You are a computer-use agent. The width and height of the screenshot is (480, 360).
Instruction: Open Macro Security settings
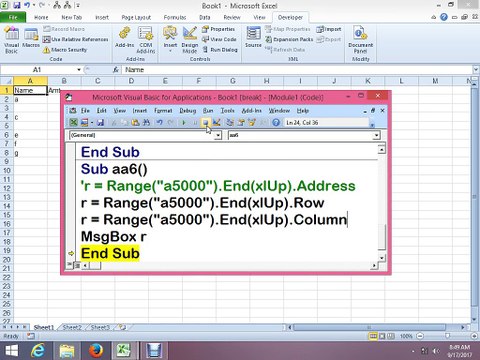click(65, 50)
